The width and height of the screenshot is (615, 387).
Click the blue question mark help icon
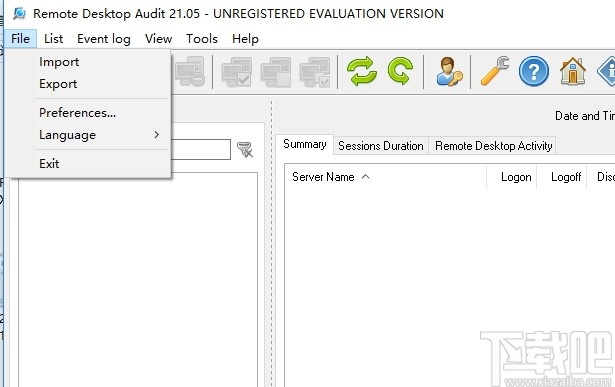point(533,71)
